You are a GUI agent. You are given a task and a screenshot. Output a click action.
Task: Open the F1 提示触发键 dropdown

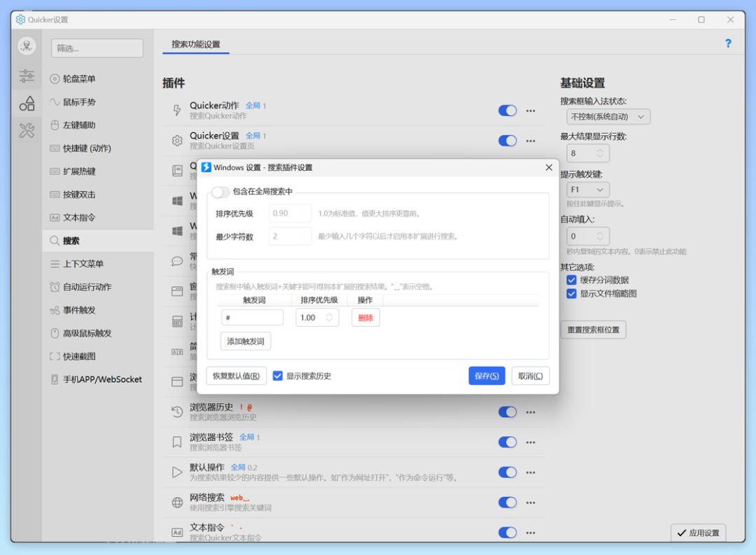(588, 190)
